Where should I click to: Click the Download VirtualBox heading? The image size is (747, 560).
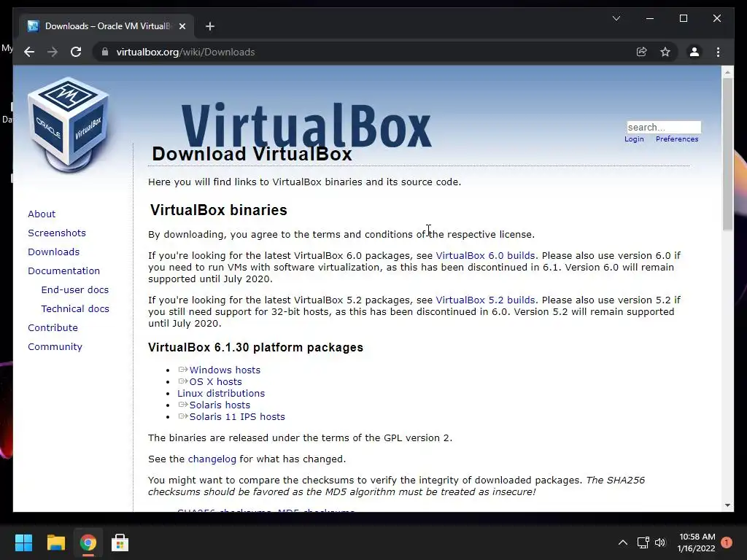(x=252, y=154)
